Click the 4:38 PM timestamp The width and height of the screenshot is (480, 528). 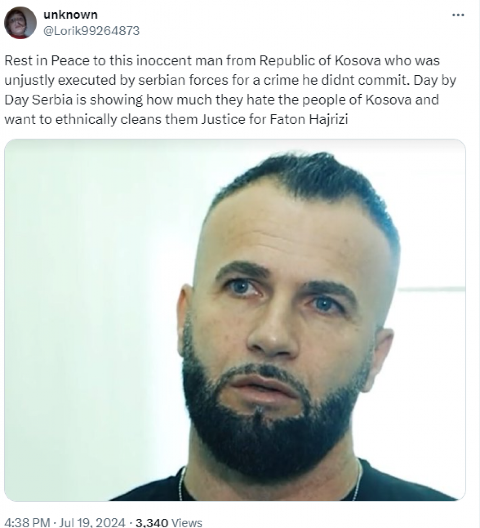[28, 523]
